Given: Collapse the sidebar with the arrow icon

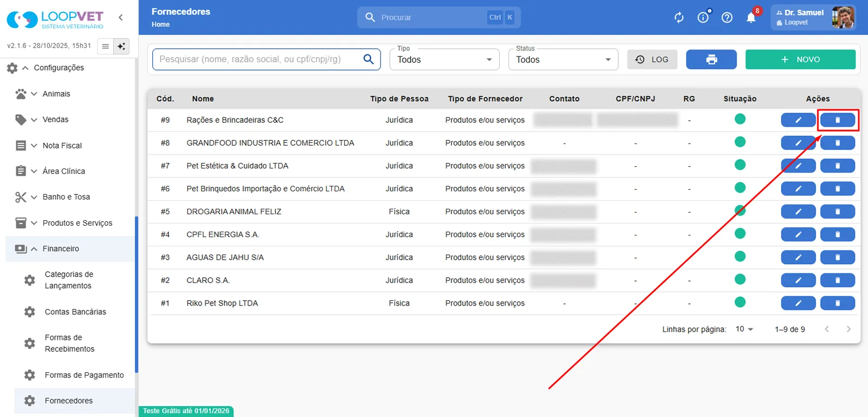Looking at the screenshot, I should tap(121, 17).
